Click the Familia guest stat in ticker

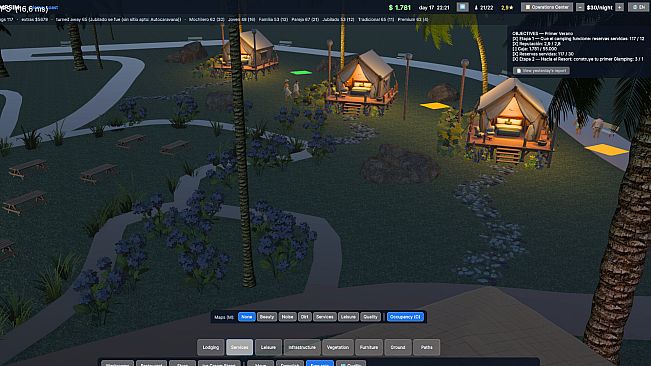(273, 20)
